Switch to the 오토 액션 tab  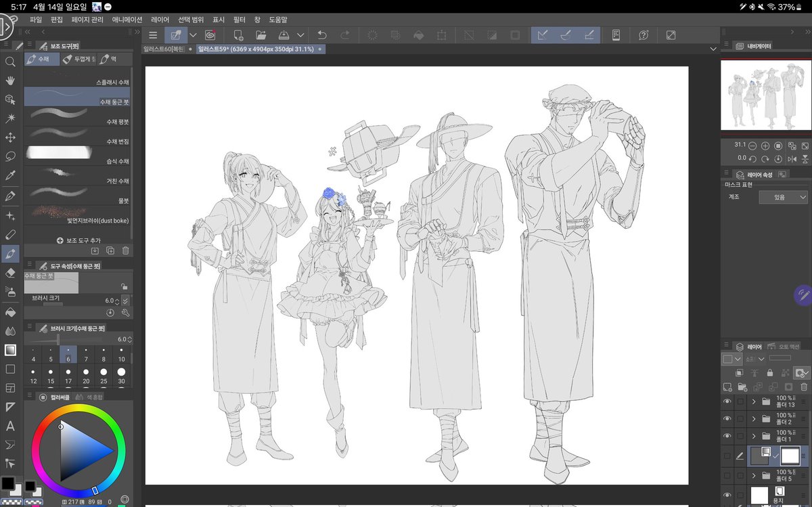coord(784,346)
